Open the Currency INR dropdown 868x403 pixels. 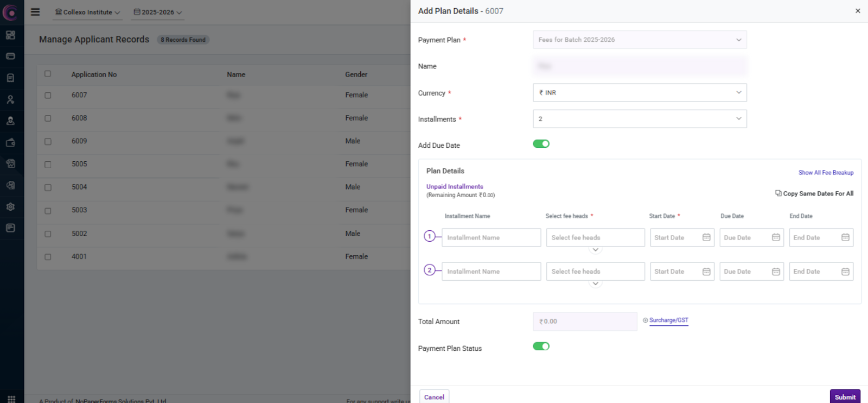tap(640, 93)
